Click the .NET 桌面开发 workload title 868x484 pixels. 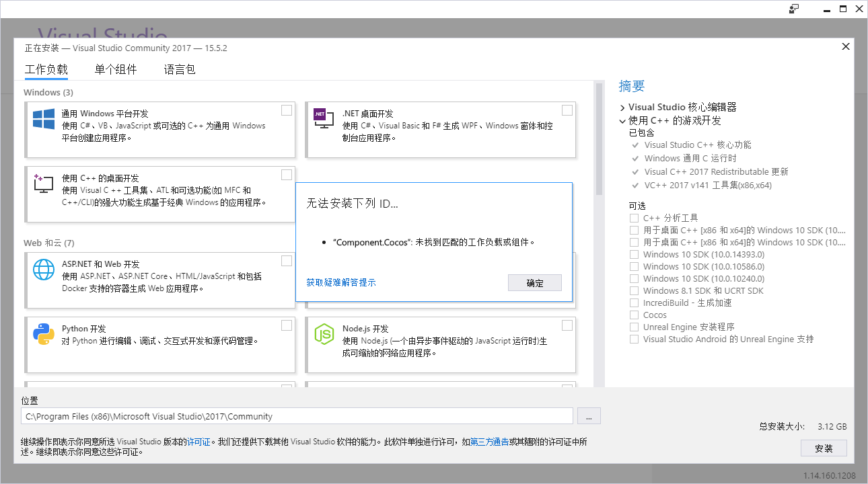coord(368,114)
